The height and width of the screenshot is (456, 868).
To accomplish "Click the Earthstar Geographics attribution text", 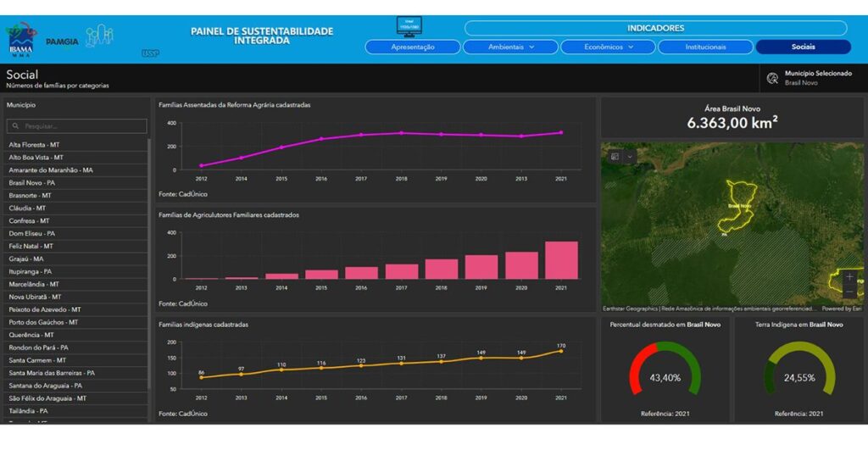I will click(630, 309).
